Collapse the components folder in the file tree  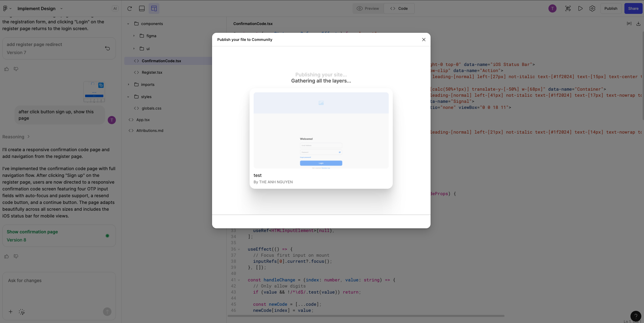(128, 24)
